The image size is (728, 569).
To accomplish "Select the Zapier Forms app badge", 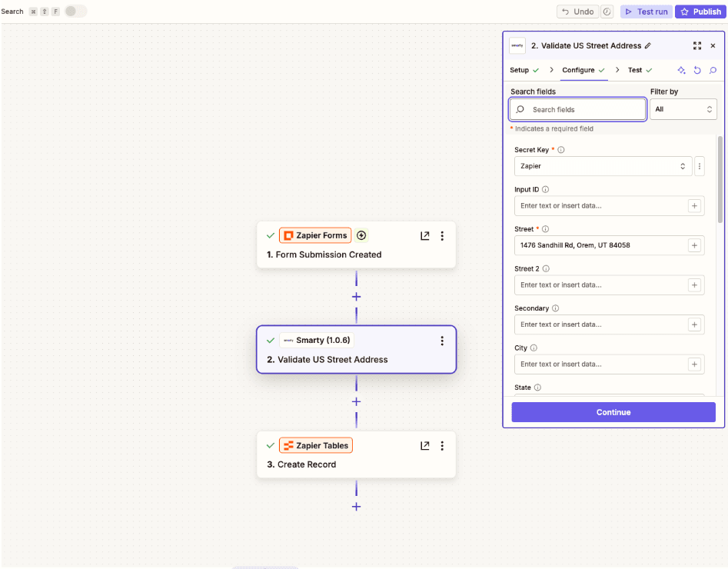I will [x=315, y=235].
